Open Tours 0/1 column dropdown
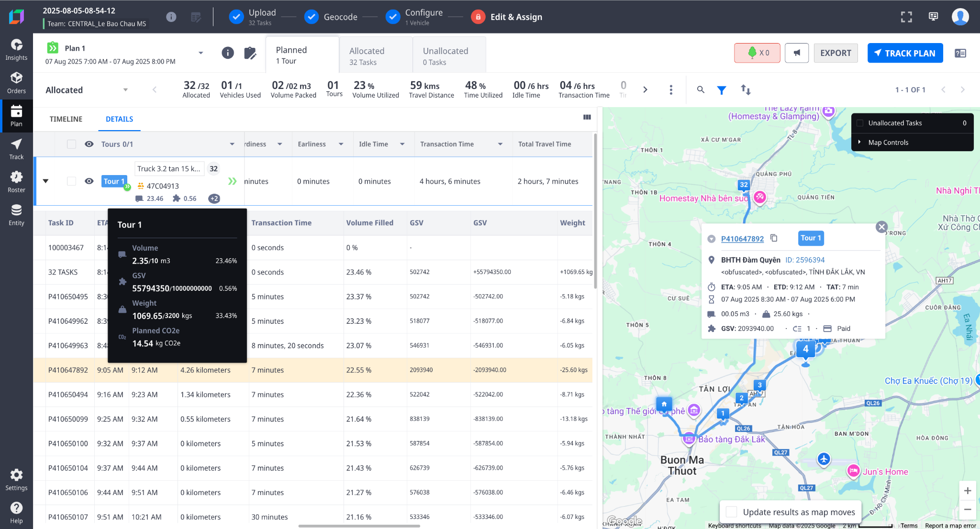The image size is (980, 529). click(x=232, y=144)
